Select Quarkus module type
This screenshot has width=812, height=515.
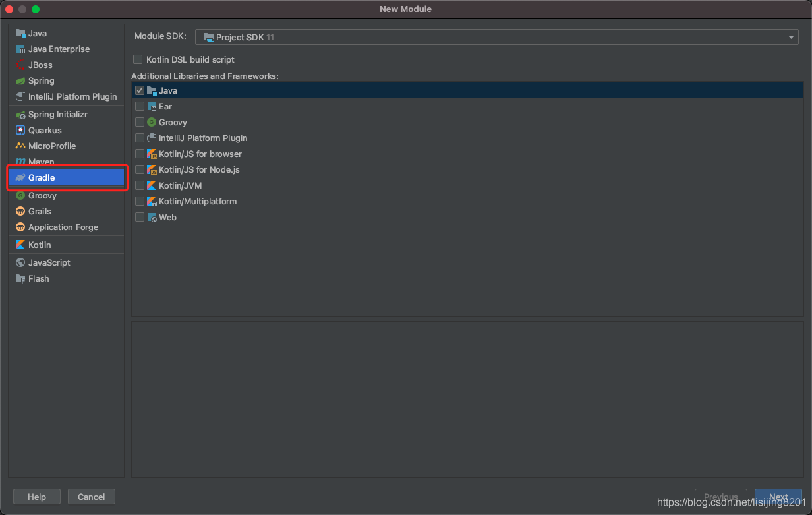tap(66, 130)
